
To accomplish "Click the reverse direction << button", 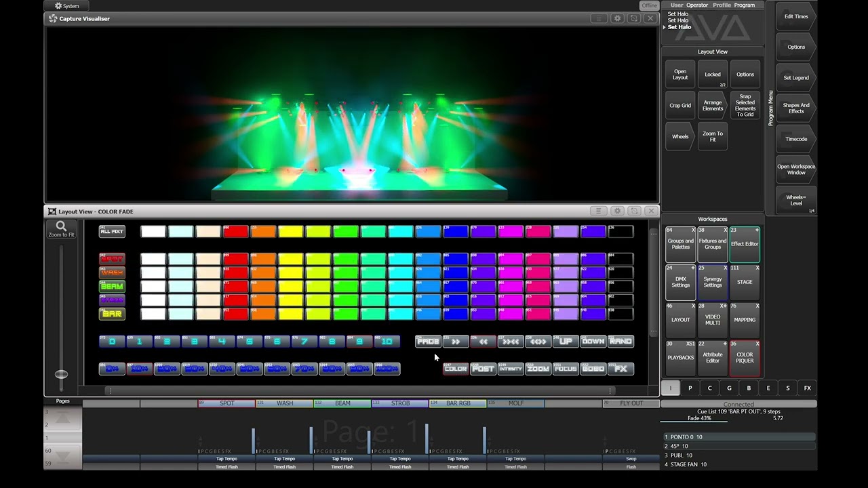I will pyautogui.click(x=483, y=342).
